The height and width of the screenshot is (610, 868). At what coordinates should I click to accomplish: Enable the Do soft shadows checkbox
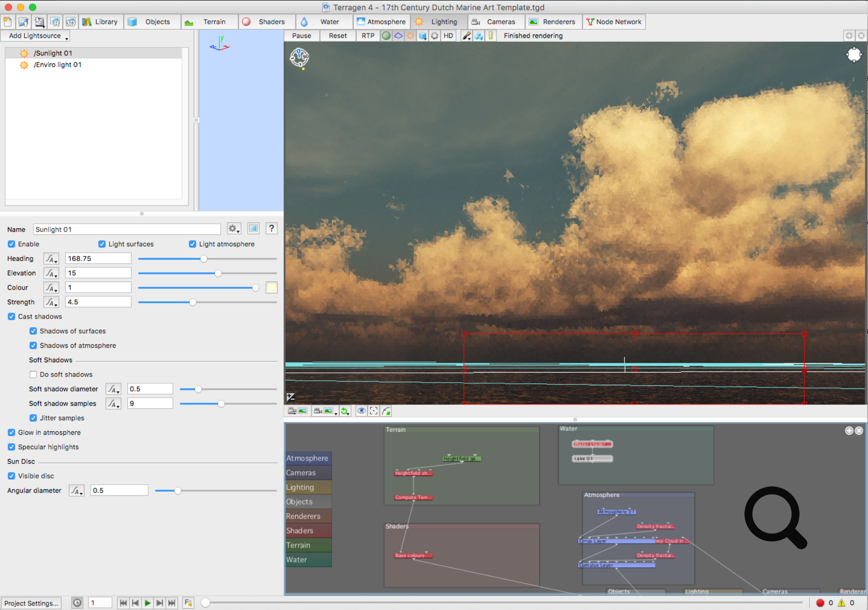(33, 374)
